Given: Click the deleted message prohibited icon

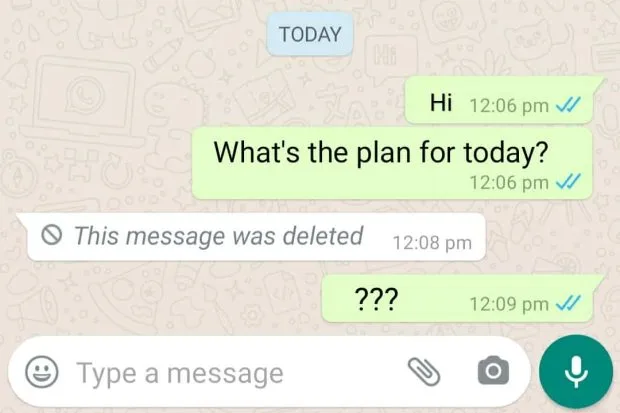Looking at the screenshot, I should click(x=51, y=235).
